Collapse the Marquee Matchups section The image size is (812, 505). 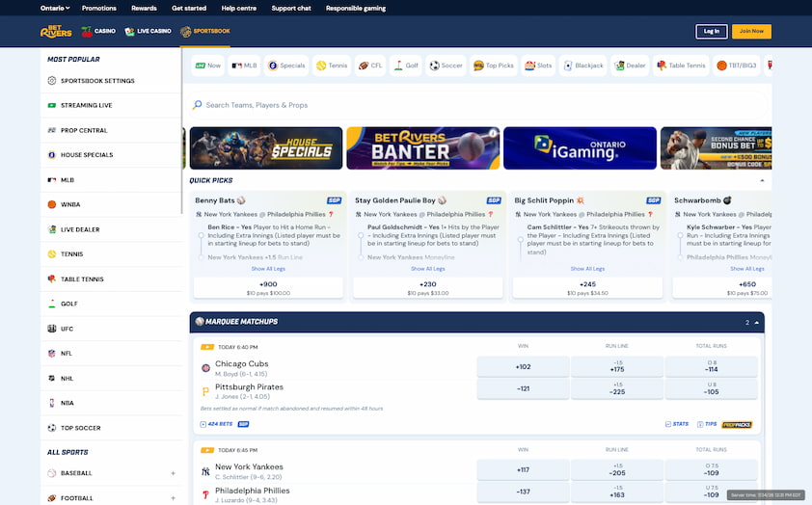tap(757, 322)
